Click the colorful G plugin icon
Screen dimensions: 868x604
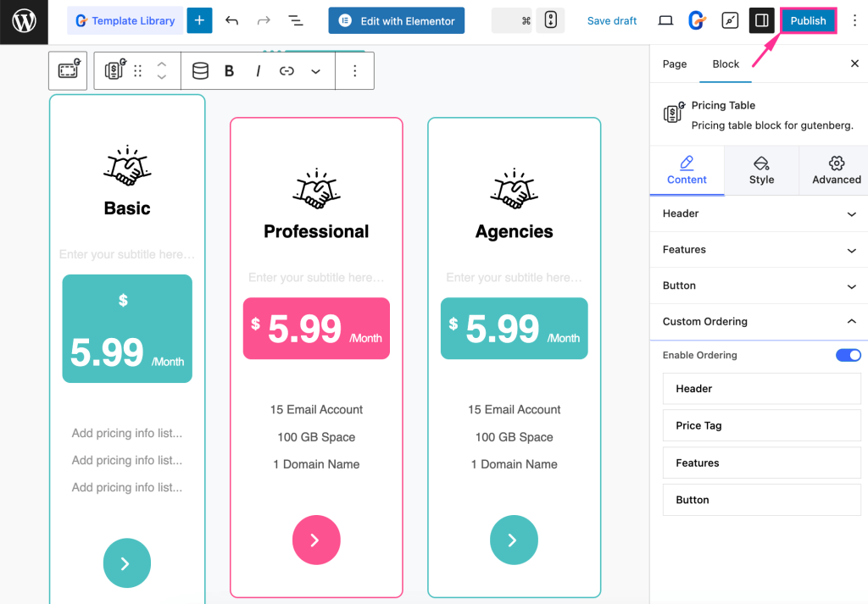697,21
